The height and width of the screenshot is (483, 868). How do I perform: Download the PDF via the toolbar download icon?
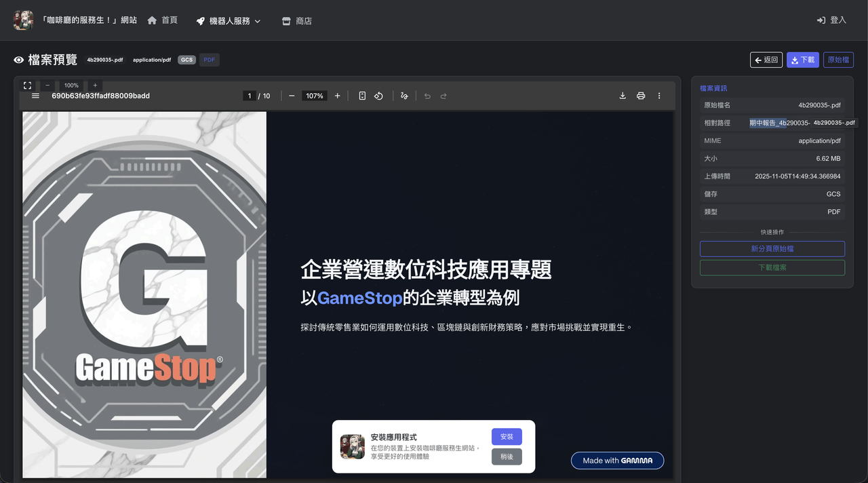point(623,96)
